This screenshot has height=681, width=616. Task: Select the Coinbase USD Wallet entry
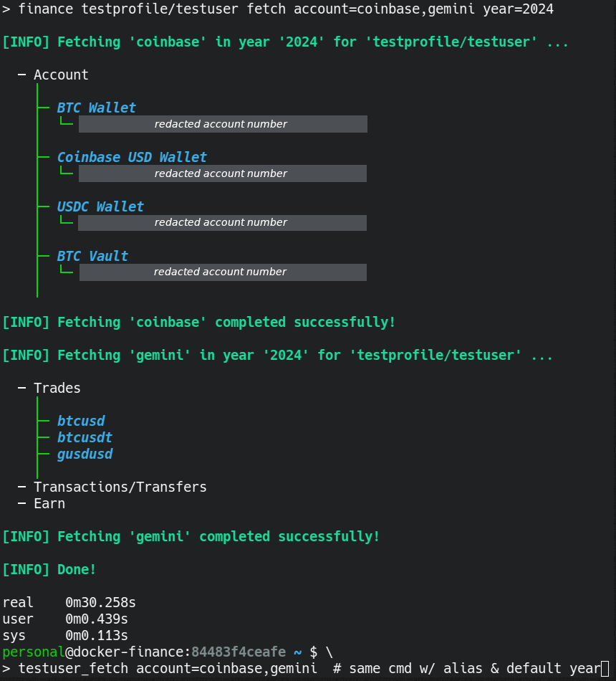pos(132,157)
